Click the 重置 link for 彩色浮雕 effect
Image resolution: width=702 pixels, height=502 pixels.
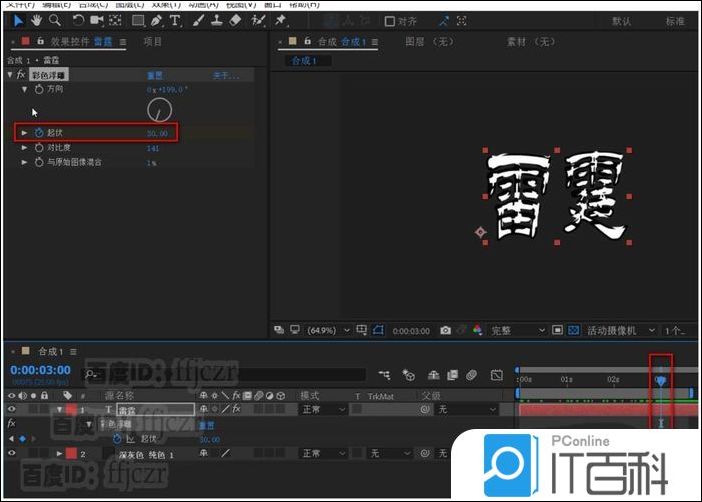[156, 75]
